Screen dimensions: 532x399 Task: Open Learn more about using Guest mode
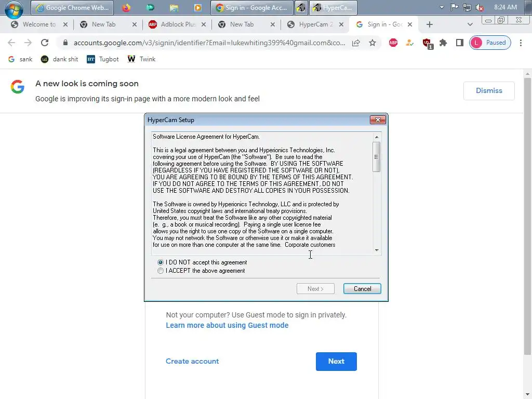click(227, 325)
